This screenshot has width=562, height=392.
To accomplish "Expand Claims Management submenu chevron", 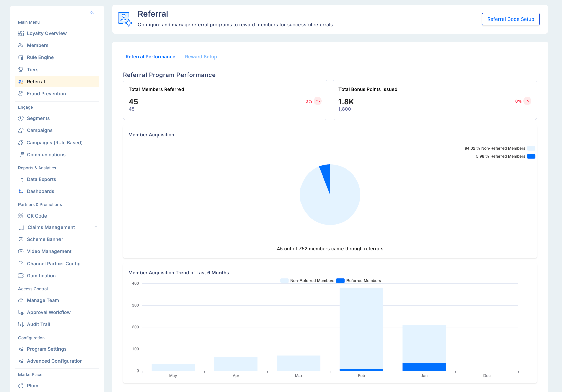I will 96,227.
